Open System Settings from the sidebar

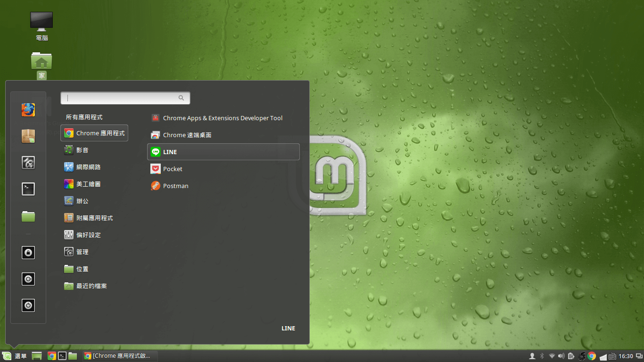pyautogui.click(x=28, y=162)
